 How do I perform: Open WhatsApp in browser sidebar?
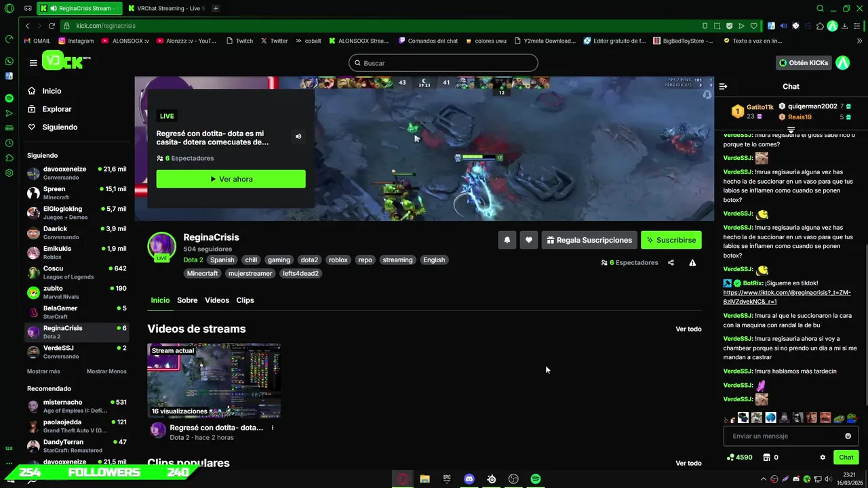pyautogui.click(x=9, y=61)
